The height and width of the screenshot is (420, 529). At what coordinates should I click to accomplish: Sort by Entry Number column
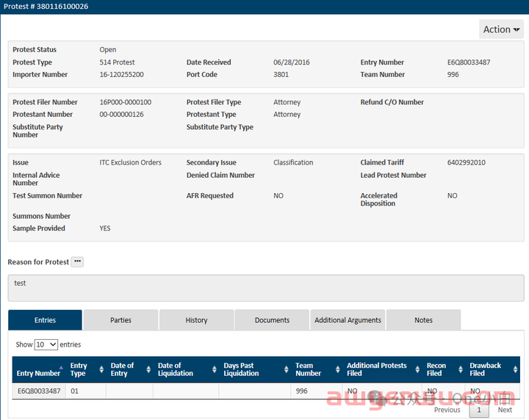[39, 369]
